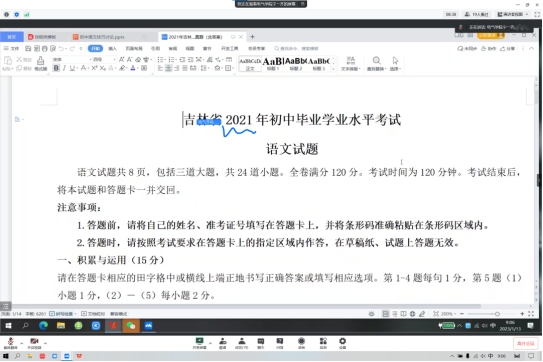Click the Print icon in quick access toolbar
The height and width of the screenshot is (362, 543).
45,48
